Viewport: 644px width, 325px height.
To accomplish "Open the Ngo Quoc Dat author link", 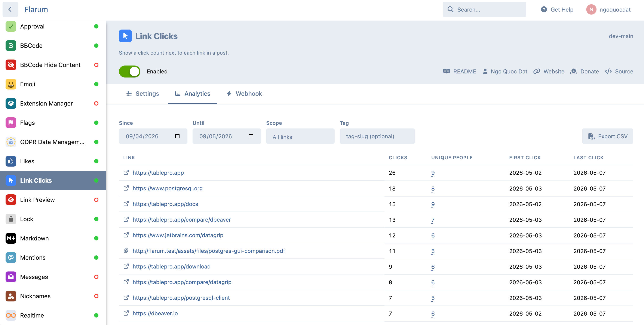I will (505, 72).
